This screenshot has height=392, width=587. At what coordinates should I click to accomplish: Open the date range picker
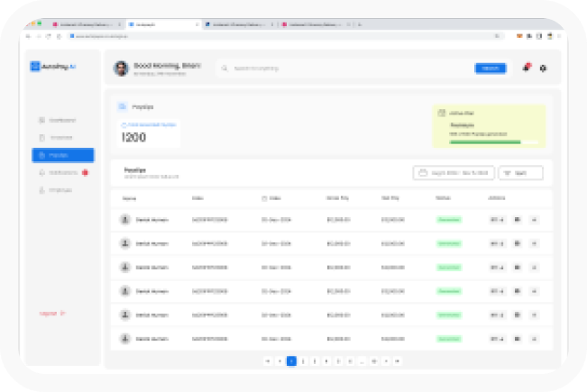(x=453, y=172)
